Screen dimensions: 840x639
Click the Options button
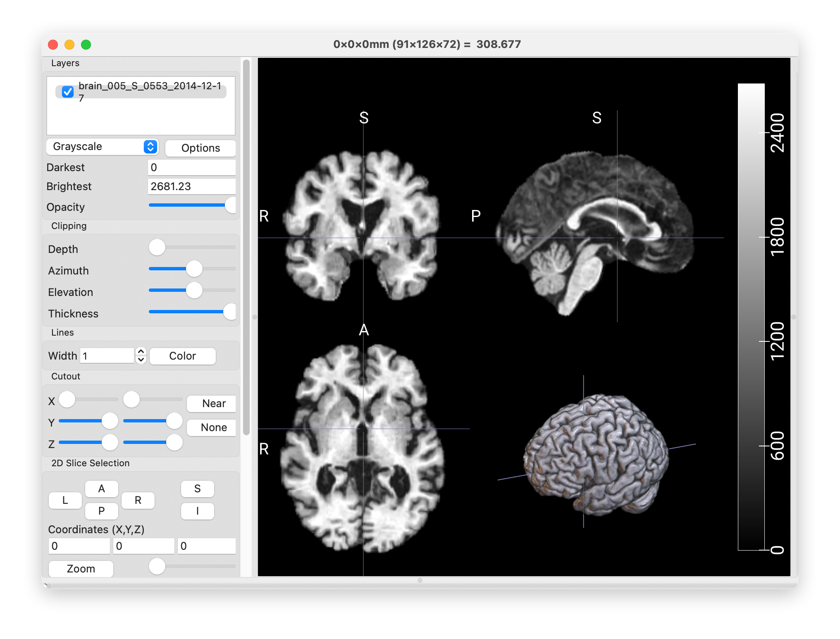pyautogui.click(x=200, y=148)
